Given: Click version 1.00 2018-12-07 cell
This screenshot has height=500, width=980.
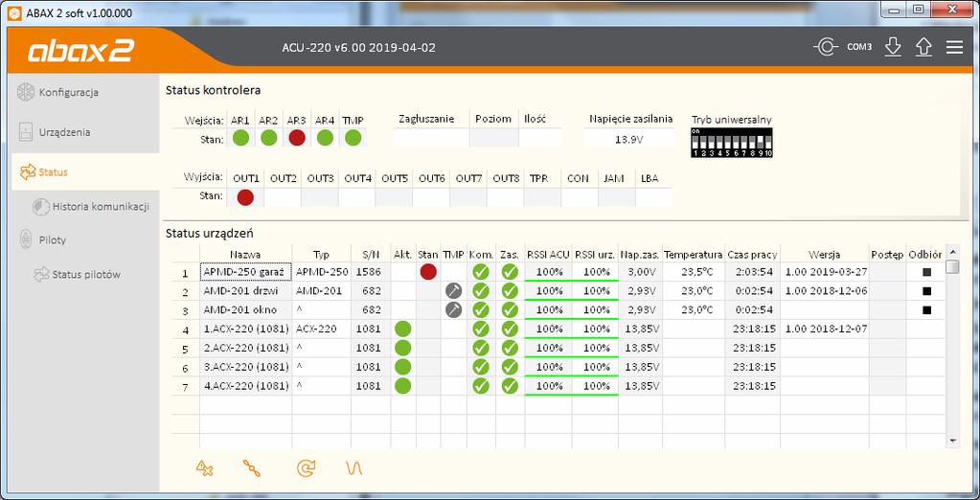Looking at the screenshot, I should [825, 329].
